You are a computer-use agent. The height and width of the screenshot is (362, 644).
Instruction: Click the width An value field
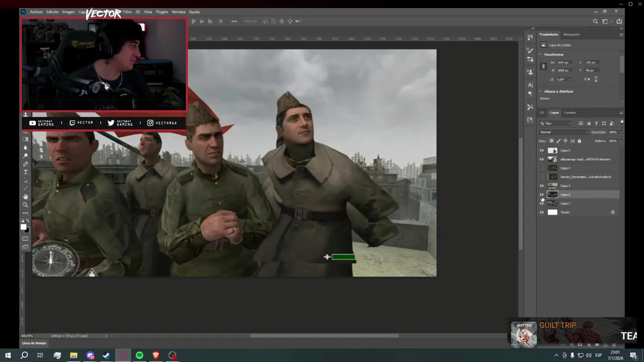[564, 62]
